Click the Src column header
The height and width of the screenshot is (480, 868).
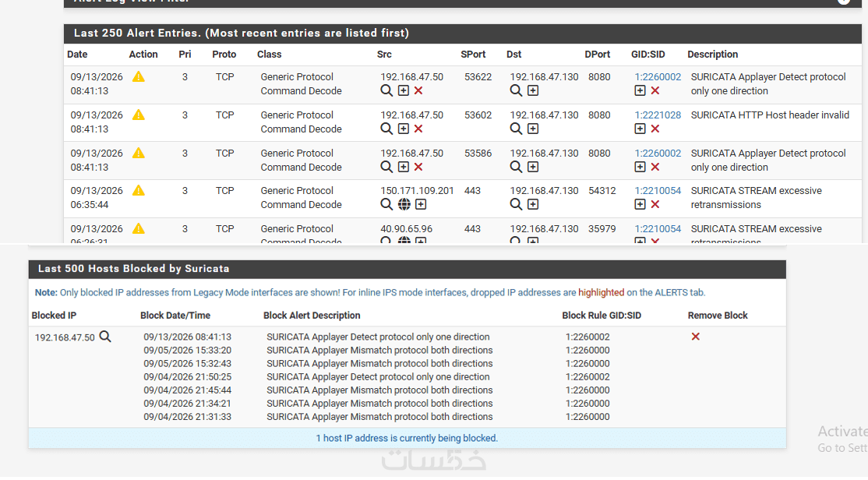(x=384, y=55)
